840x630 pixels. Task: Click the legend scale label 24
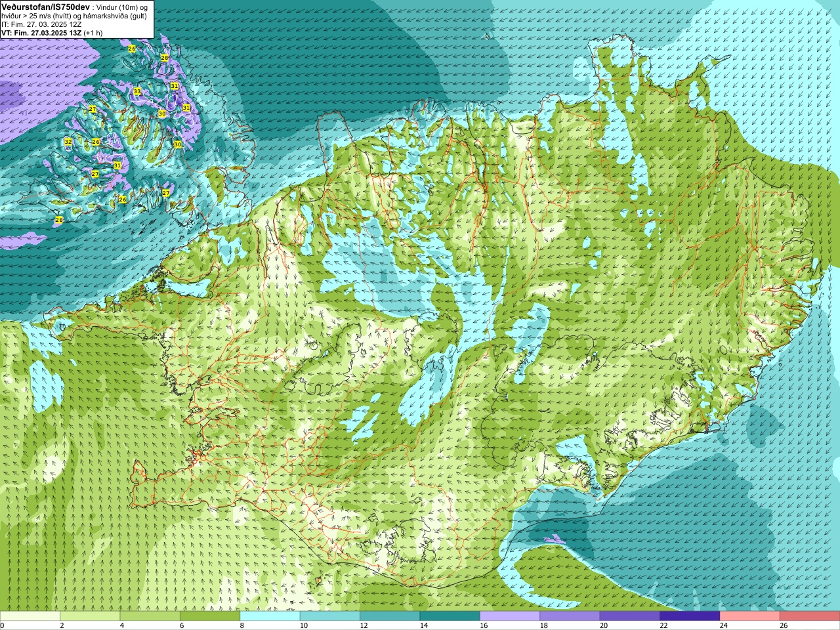coord(724,625)
